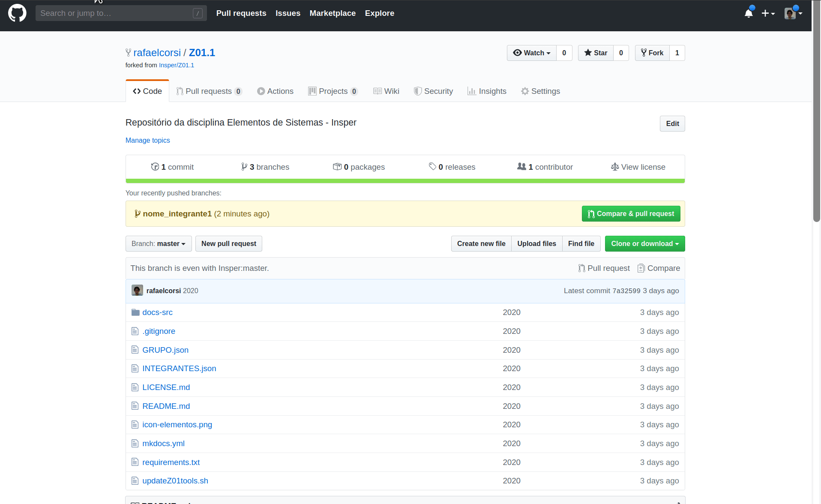This screenshot has height=504, width=821.
Task: Open the Insights tab
Action: click(x=487, y=91)
